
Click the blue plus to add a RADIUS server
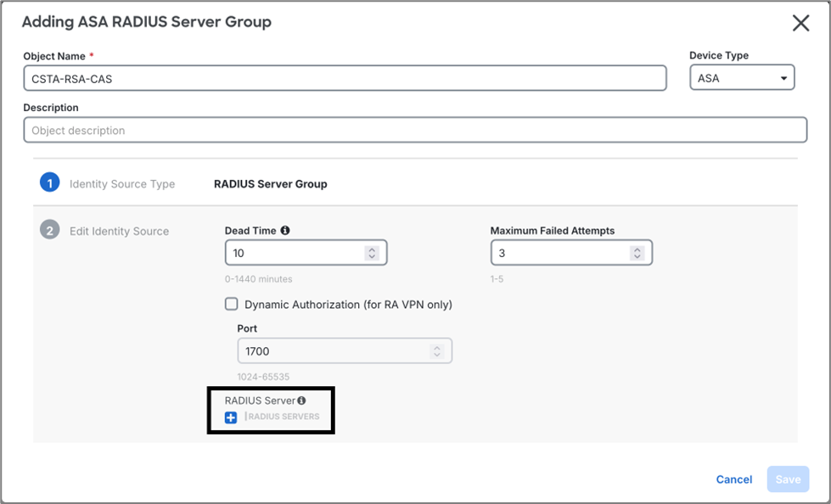(229, 416)
